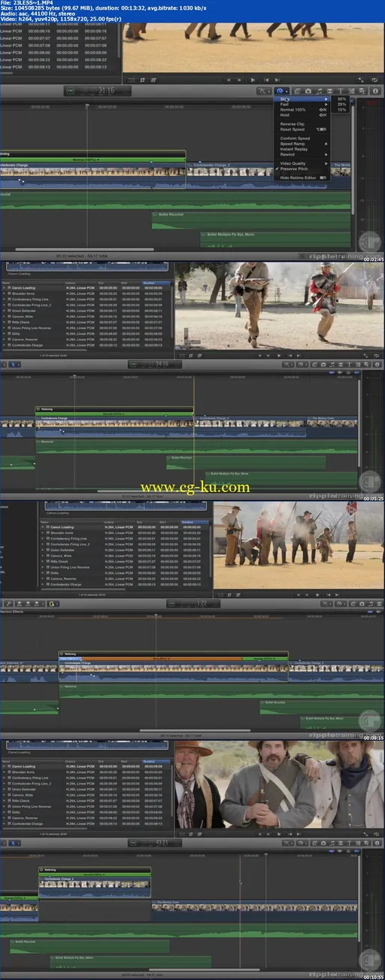
Task: Open Video Quality submenu
Action: 304,163
